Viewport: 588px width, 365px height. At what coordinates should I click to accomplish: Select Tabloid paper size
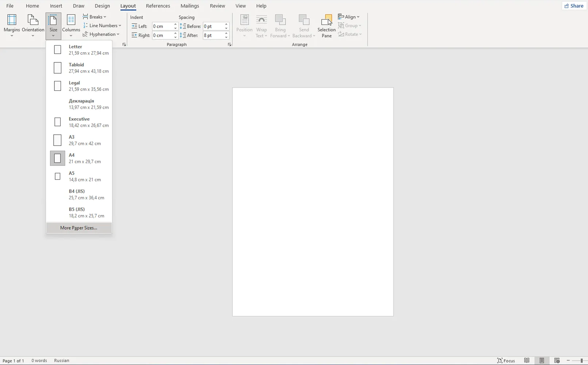click(x=79, y=68)
